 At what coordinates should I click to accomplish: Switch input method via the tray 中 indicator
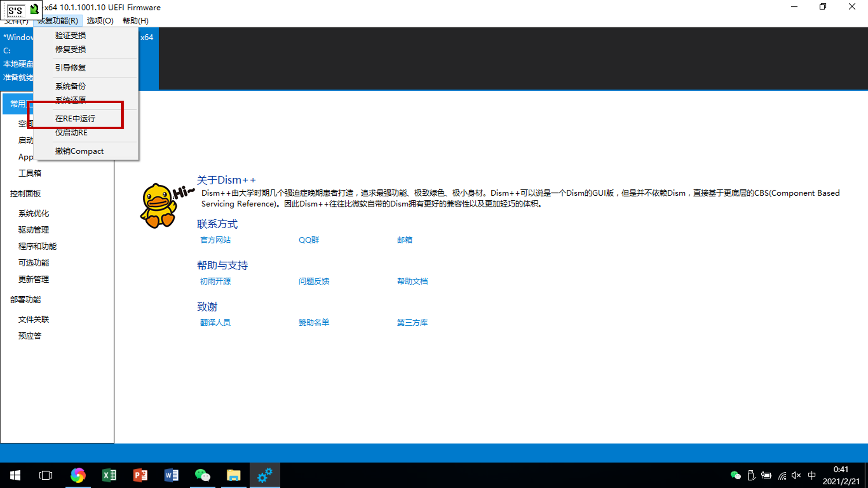coord(812,475)
